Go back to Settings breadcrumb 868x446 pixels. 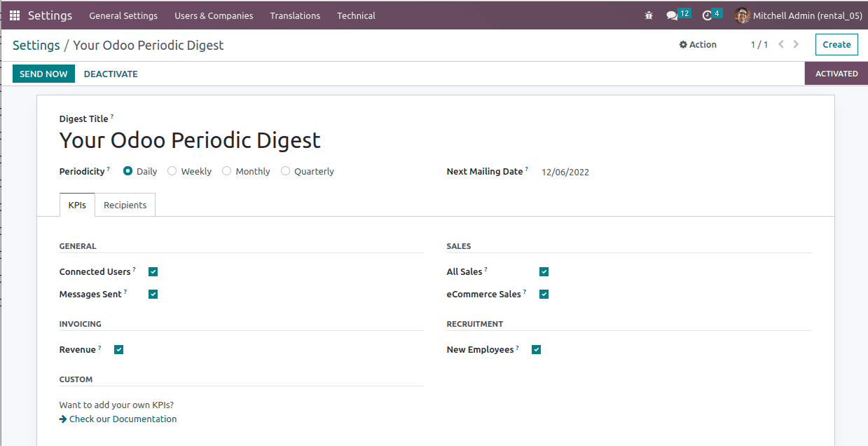[36, 45]
